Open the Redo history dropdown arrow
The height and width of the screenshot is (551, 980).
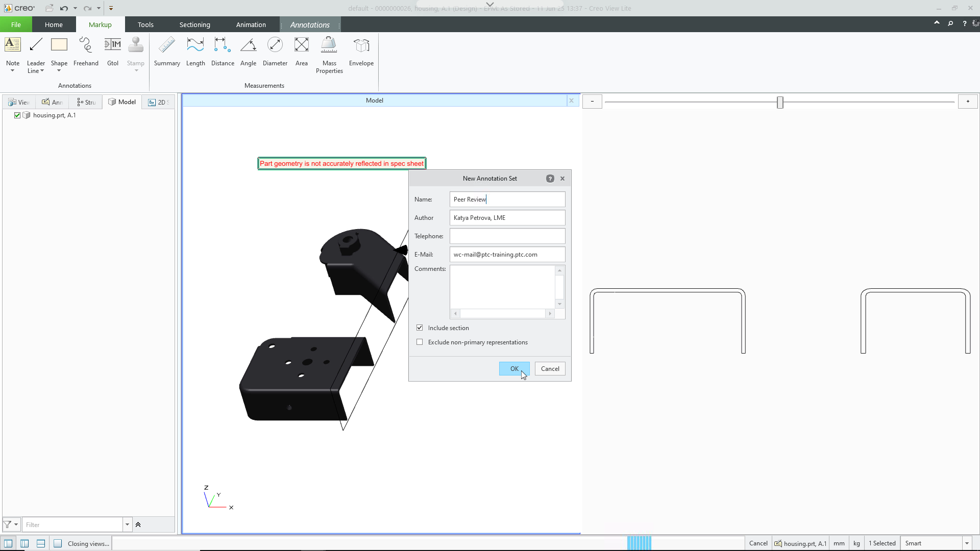coord(99,8)
